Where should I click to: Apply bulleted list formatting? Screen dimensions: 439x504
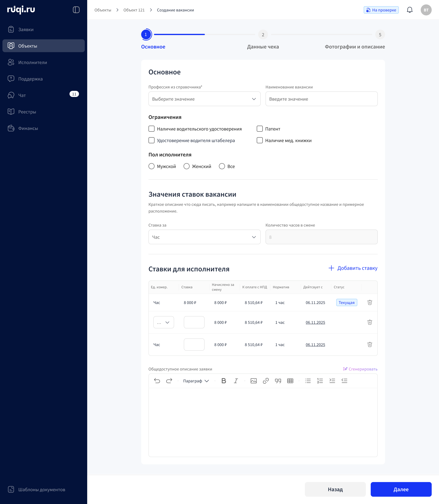(308, 381)
